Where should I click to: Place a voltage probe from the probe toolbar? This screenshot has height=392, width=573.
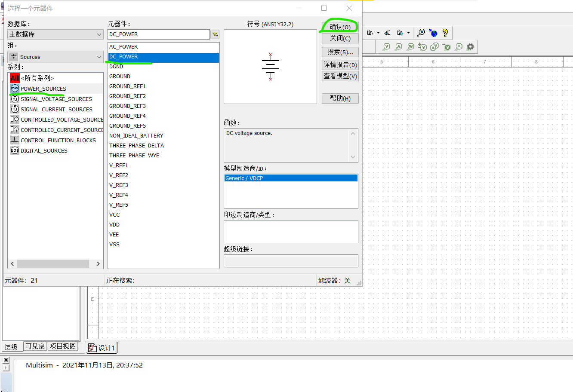387,46
